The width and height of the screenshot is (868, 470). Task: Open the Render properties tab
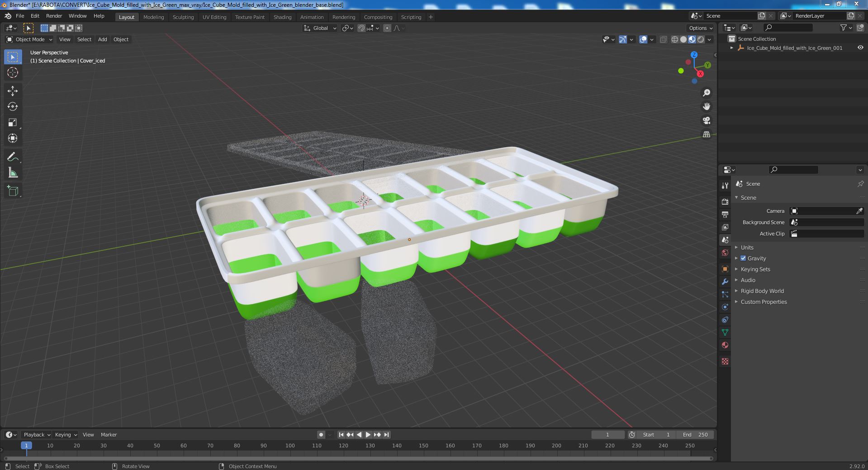tap(725, 201)
